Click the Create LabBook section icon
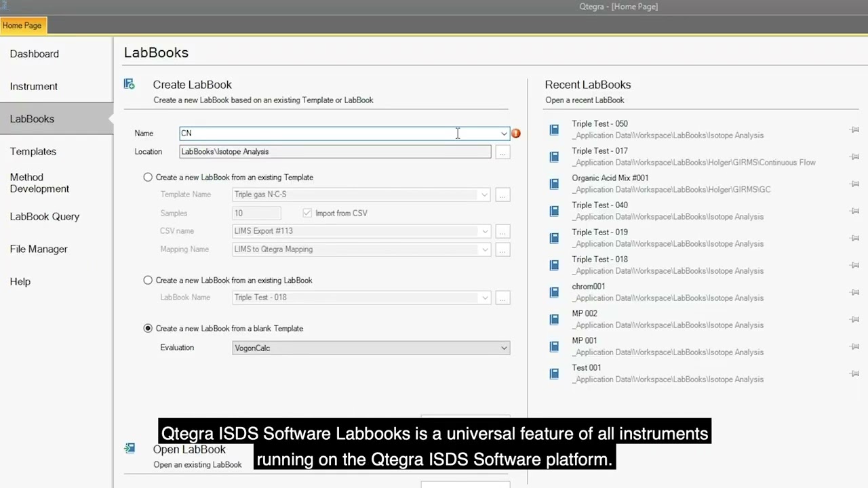This screenshot has height=488, width=868. pyautogui.click(x=129, y=84)
